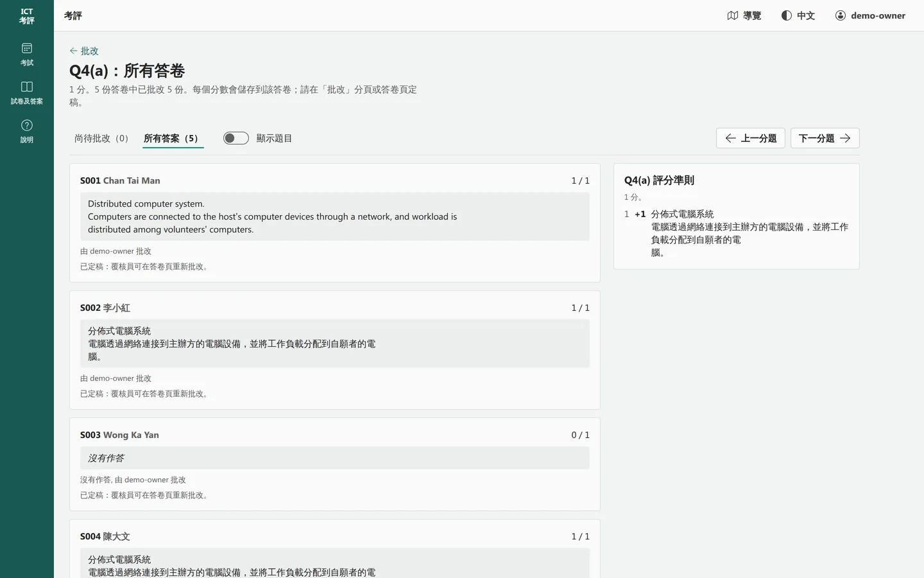Go to next part with 下一分題

825,138
